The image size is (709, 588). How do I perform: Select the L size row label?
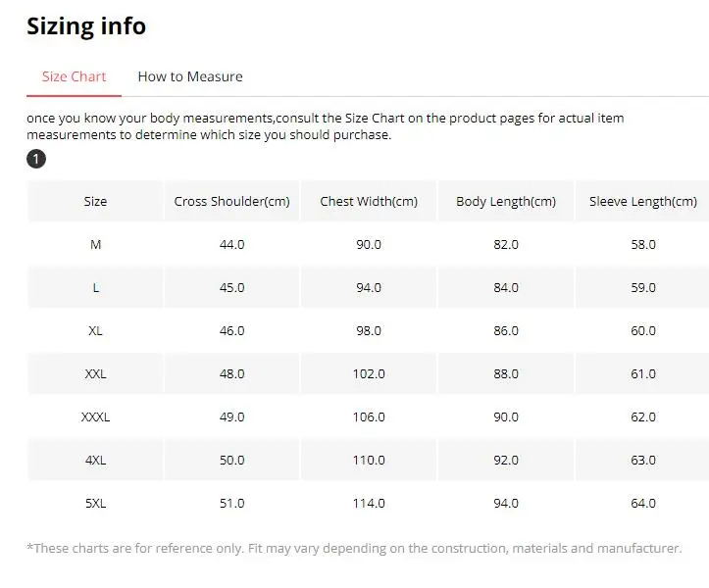point(95,288)
